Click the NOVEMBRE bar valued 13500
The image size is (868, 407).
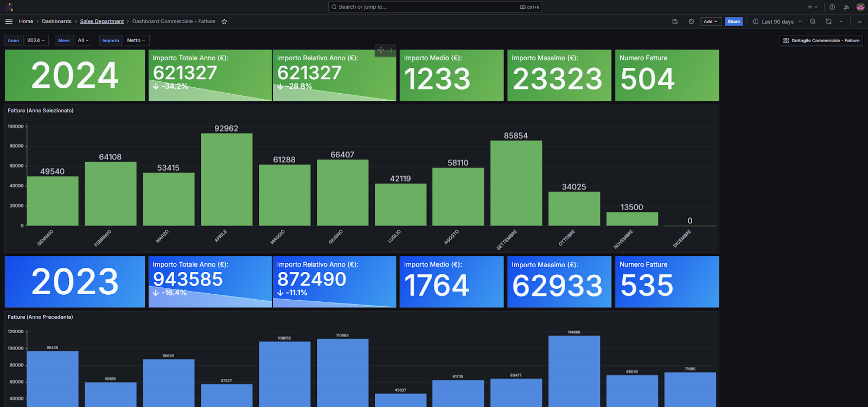pos(632,219)
